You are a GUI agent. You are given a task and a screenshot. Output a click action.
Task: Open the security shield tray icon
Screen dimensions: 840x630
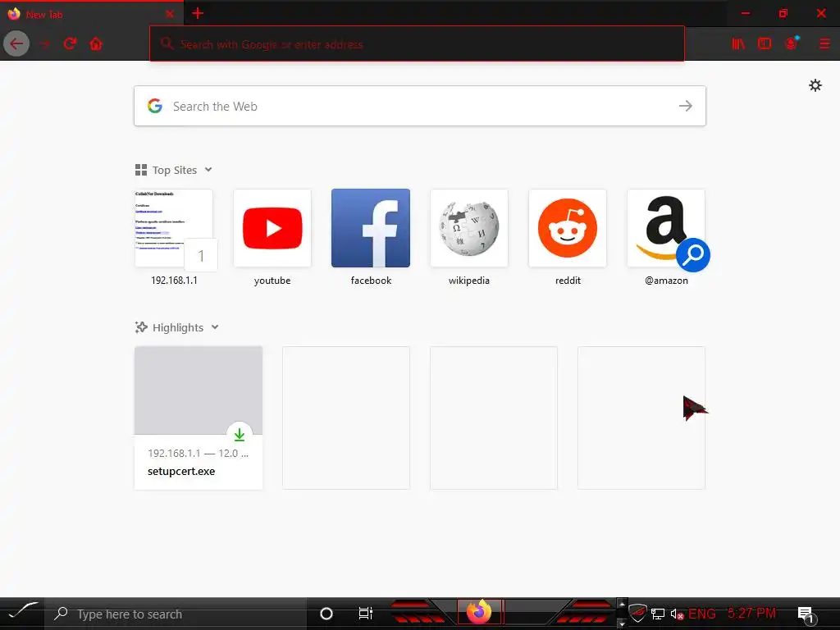tap(637, 612)
